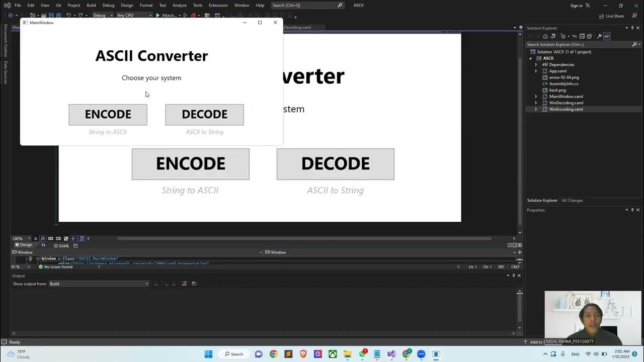Click the green Start/Attach play button

[x=158, y=15]
